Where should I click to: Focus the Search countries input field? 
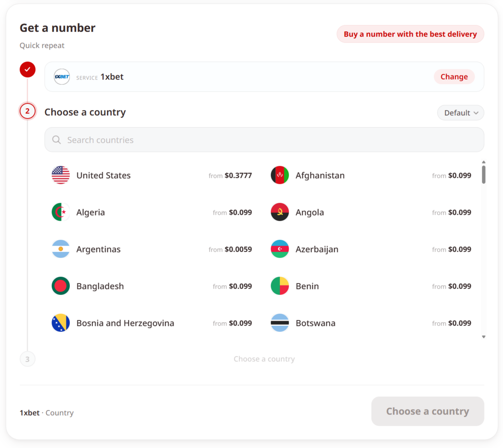click(264, 140)
